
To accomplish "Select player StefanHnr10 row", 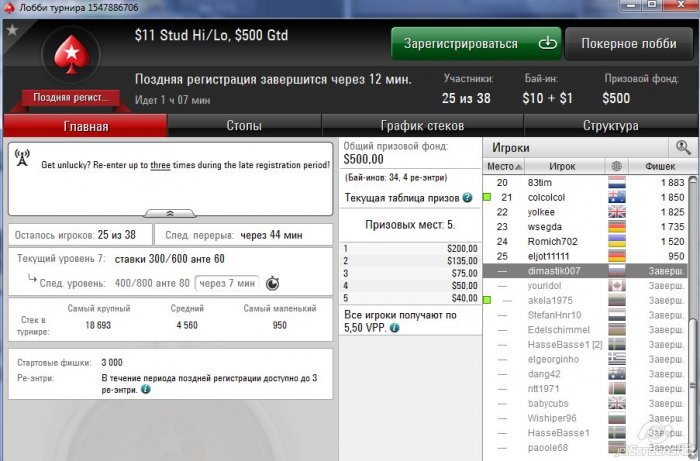I will click(586, 315).
